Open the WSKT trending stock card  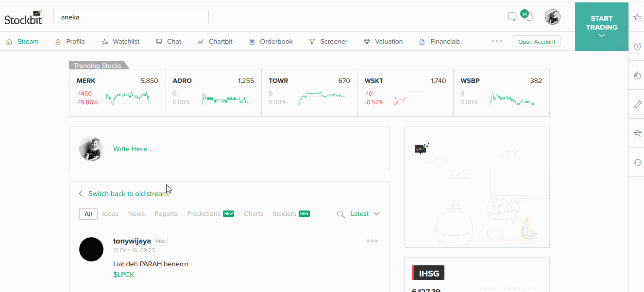point(406,93)
